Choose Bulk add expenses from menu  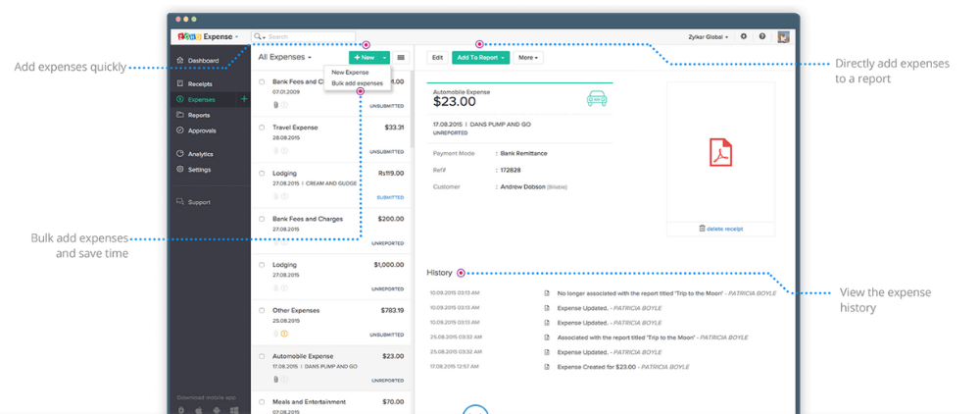point(357,83)
